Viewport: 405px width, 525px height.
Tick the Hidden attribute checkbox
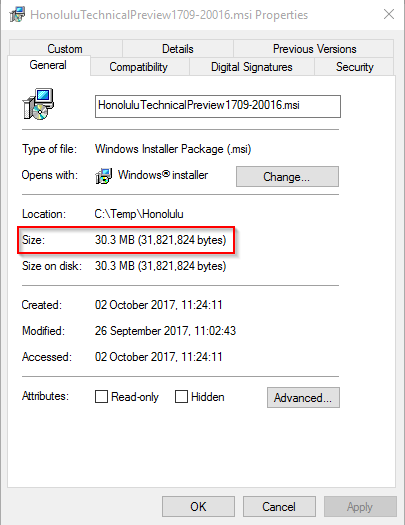[181, 396]
